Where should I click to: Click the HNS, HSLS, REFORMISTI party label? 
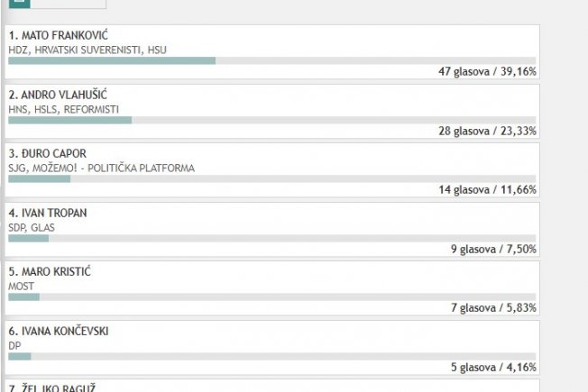tap(63, 109)
